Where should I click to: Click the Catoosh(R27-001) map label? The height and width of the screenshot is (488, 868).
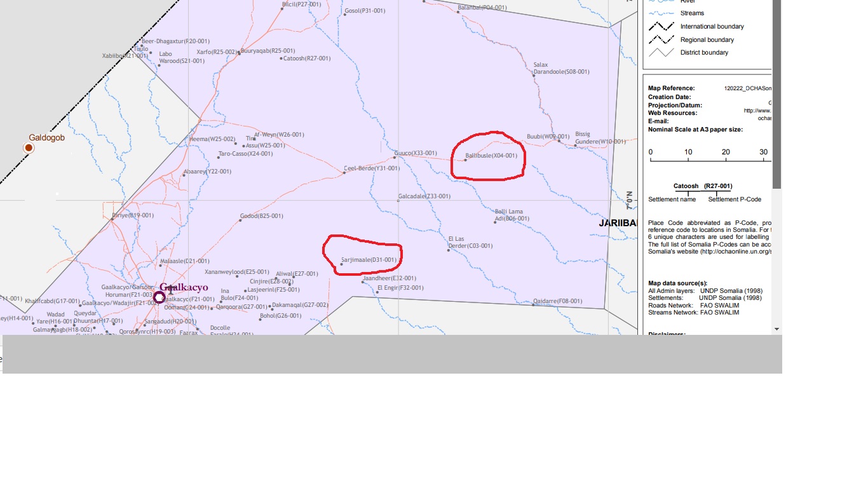point(306,58)
